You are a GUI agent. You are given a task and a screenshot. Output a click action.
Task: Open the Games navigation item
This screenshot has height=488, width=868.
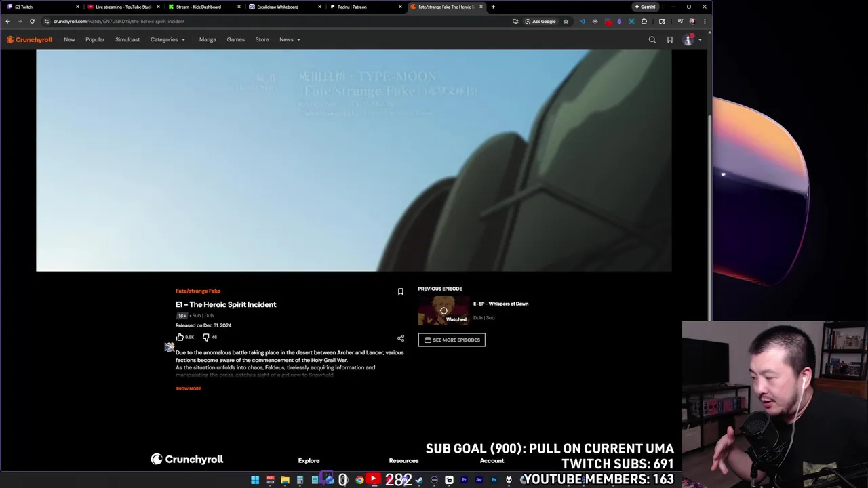[x=235, y=39]
